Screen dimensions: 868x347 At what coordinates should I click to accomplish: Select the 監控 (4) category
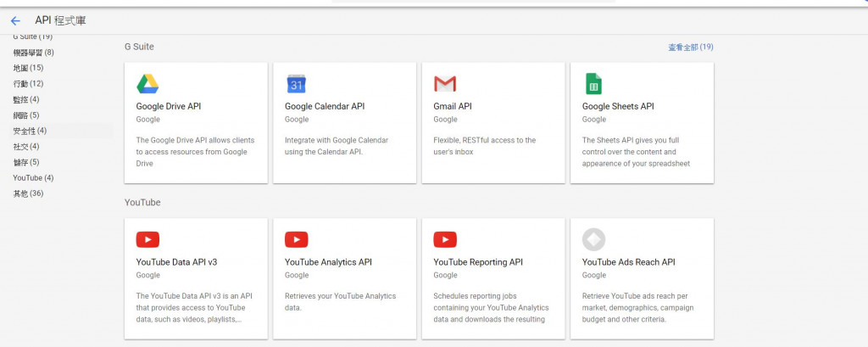(x=26, y=100)
